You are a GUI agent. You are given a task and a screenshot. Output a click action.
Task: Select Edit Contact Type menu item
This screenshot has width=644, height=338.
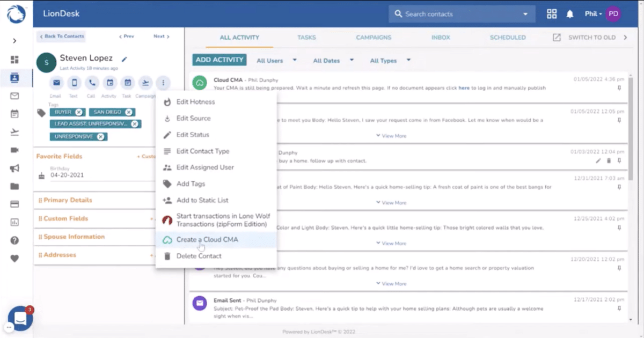(216, 151)
